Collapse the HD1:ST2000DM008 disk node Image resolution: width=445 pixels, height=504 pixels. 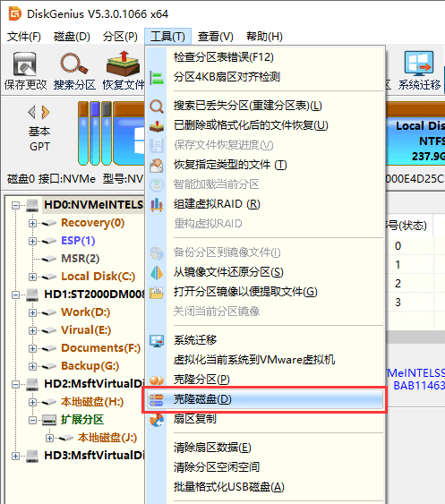[15, 295]
